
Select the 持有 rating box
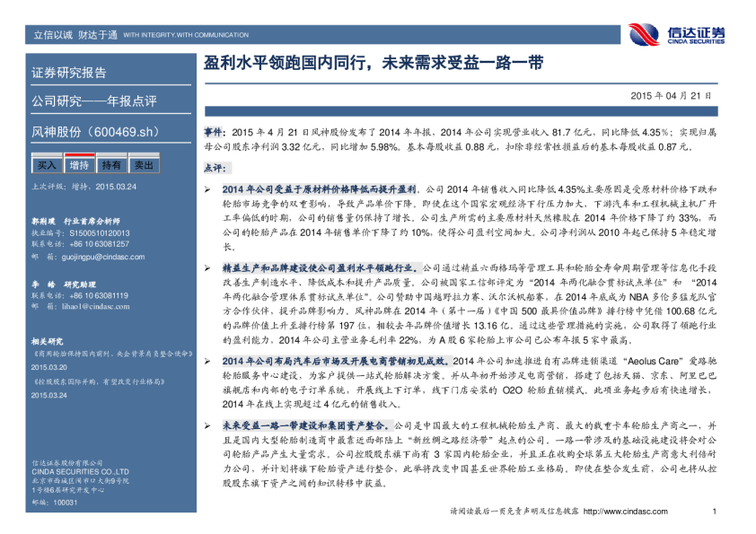[111, 165]
